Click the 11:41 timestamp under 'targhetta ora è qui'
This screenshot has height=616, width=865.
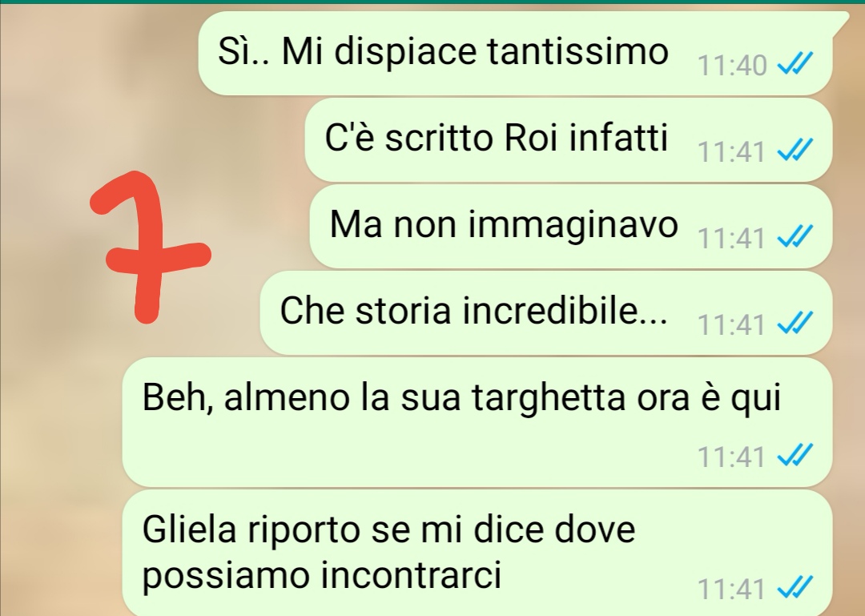tap(731, 457)
